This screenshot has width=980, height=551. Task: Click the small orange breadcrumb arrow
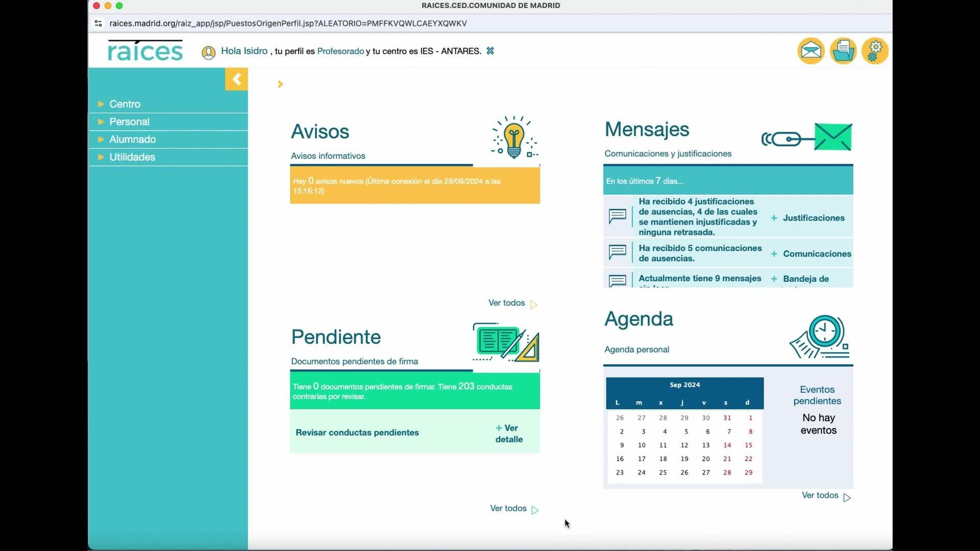(280, 84)
